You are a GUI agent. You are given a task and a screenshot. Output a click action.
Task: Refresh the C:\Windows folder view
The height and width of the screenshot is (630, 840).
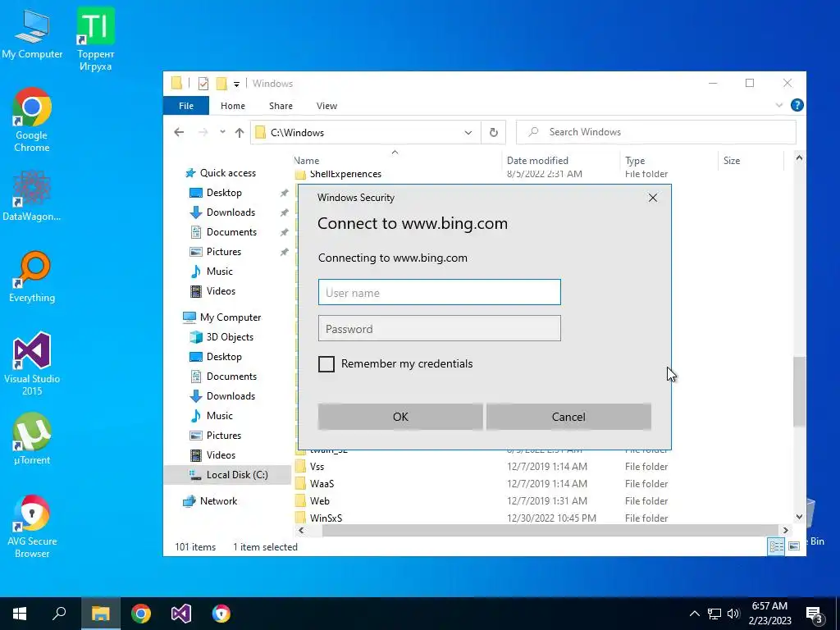pyautogui.click(x=493, y=132)
